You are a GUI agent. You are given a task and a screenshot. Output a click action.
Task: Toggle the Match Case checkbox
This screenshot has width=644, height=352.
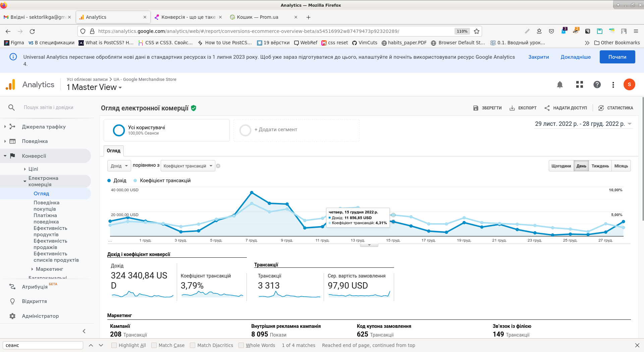(x=154, y=345)
